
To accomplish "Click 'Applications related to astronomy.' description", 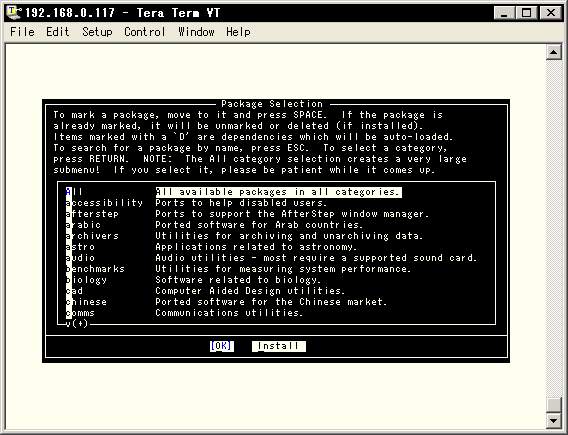I will click(256, 247).
